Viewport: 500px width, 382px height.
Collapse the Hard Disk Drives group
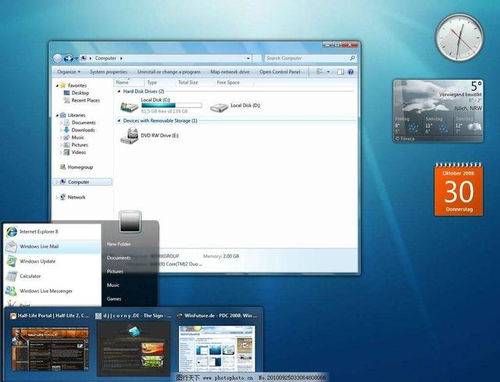point(119,91)
